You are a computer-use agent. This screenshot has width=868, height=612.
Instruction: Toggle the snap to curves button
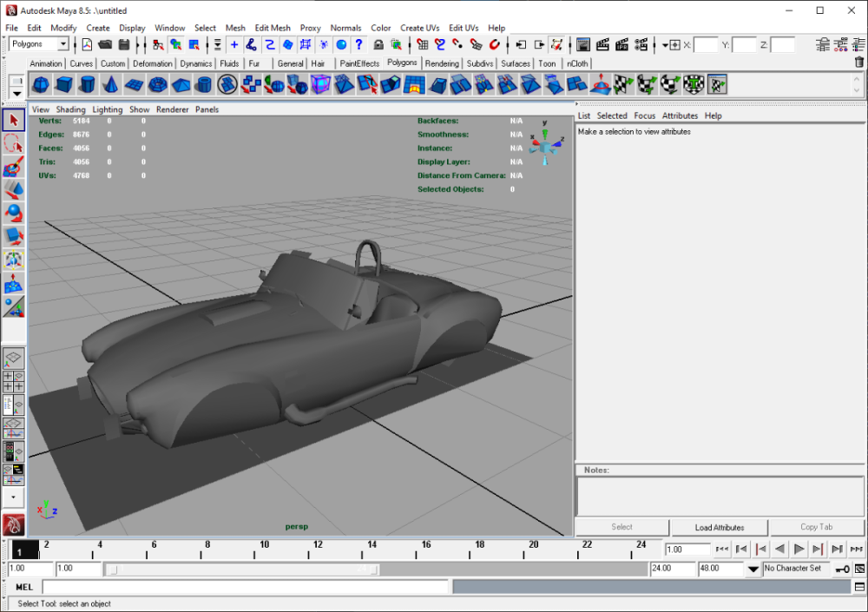pyautogui.click(x=440, y=44)
